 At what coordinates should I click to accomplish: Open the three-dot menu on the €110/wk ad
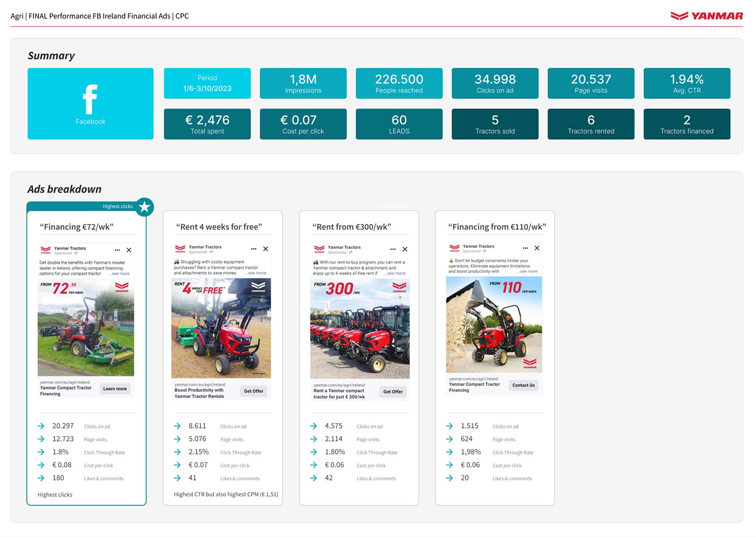click(x=525, y=248)
